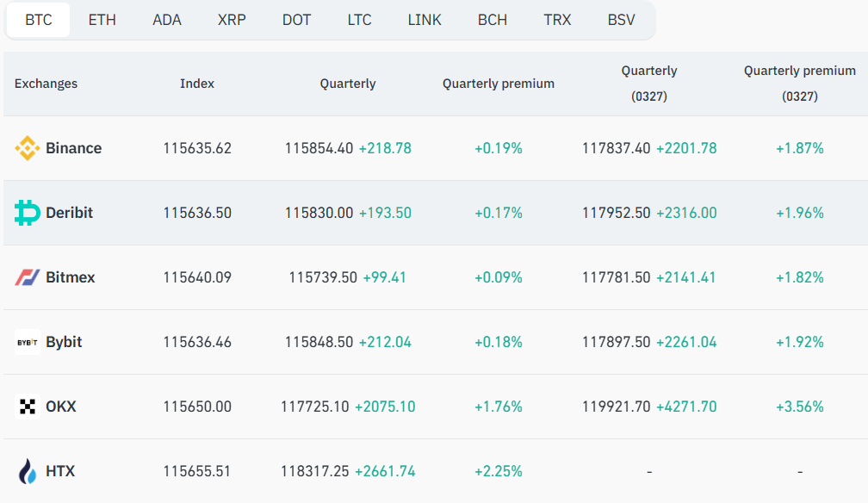Click the Deribit exchange logo icon
This screenshot has width=868, height=503.
pos(28,213)
